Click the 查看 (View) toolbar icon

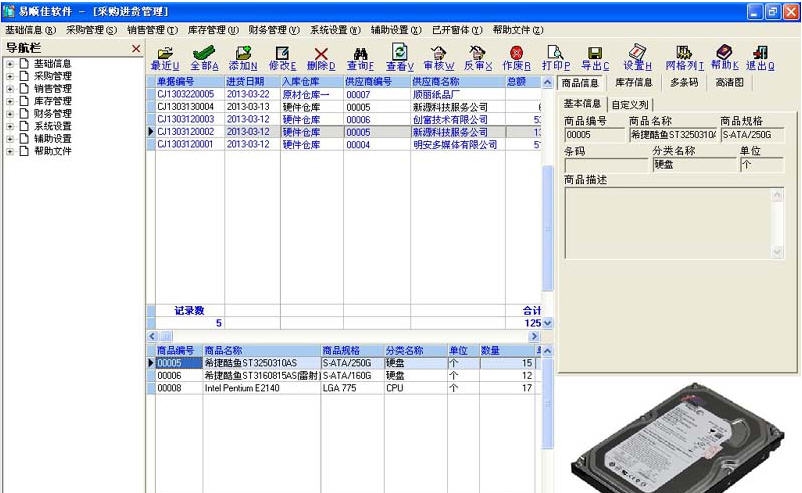399,52
